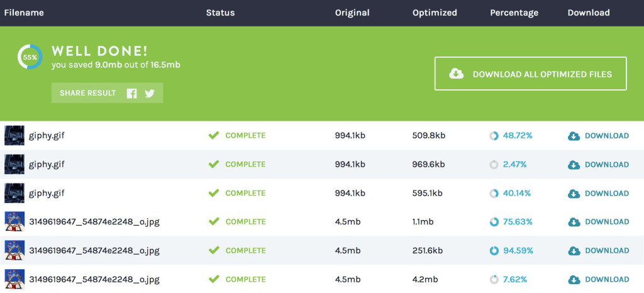
Task: Click the cloud download icon for the 40.14% row
Action: coord(574,193)
